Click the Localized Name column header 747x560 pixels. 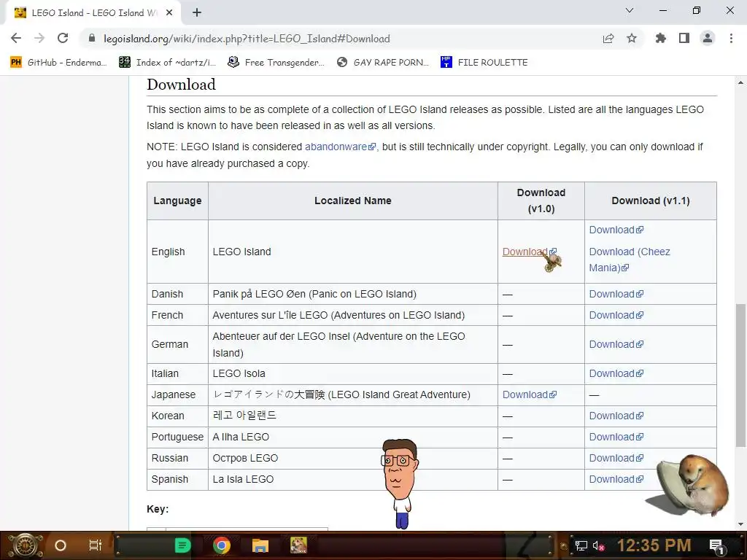(353, 201)
